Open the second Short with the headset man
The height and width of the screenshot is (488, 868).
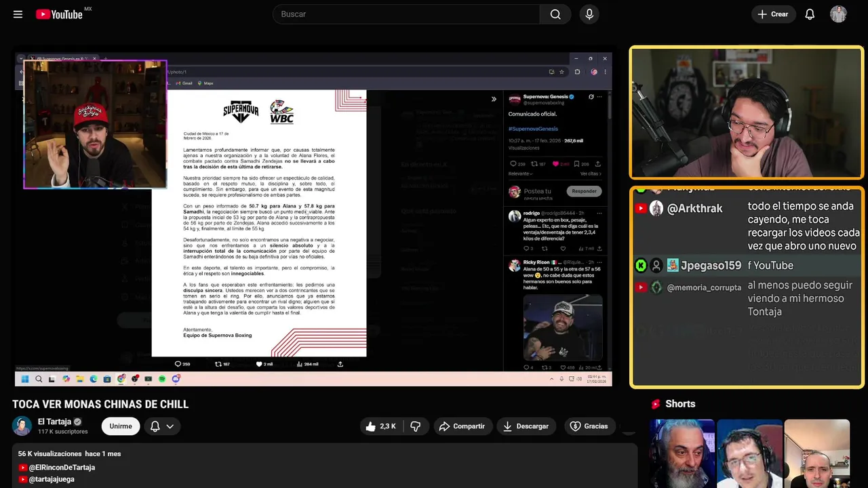click(749, 453)
